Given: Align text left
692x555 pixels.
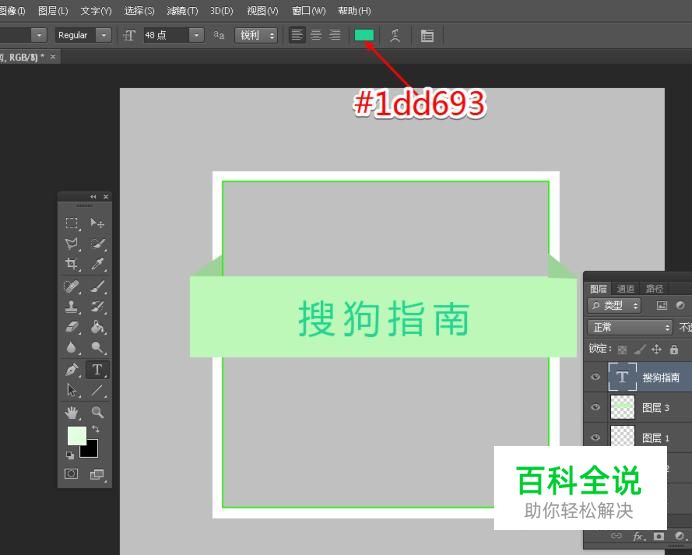Looking at the screenshot, I should pyautogui.click(x=297, y=35).
